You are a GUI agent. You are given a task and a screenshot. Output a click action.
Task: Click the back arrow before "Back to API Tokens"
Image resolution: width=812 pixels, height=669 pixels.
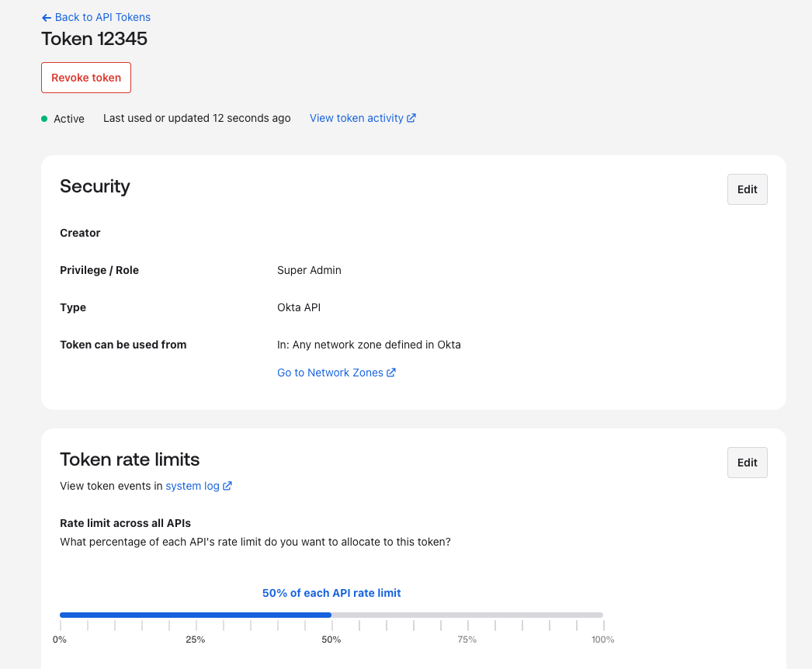pos(46,17)
